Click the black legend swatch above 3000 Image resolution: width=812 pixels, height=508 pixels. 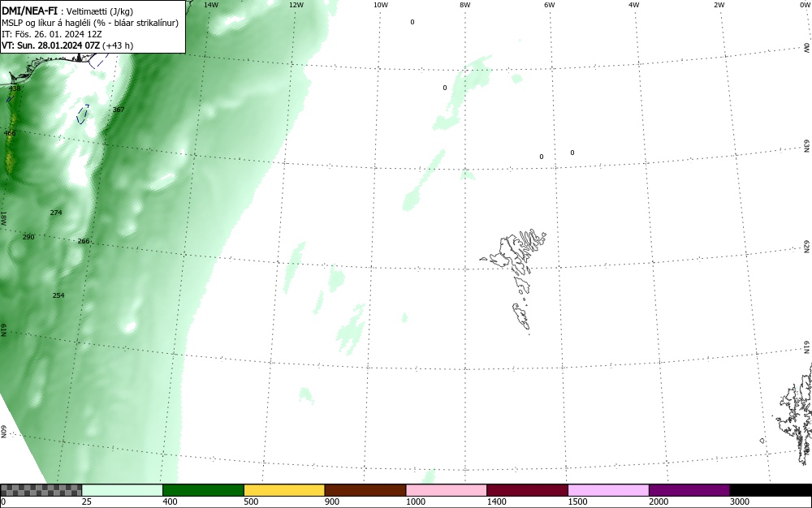point(771,490)
